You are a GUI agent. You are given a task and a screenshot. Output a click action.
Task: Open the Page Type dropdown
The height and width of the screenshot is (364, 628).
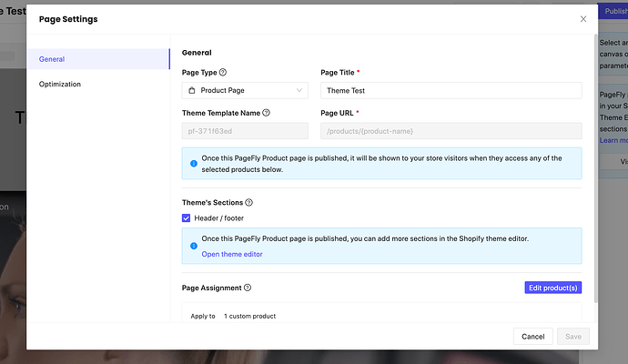[x=244, y=91]
